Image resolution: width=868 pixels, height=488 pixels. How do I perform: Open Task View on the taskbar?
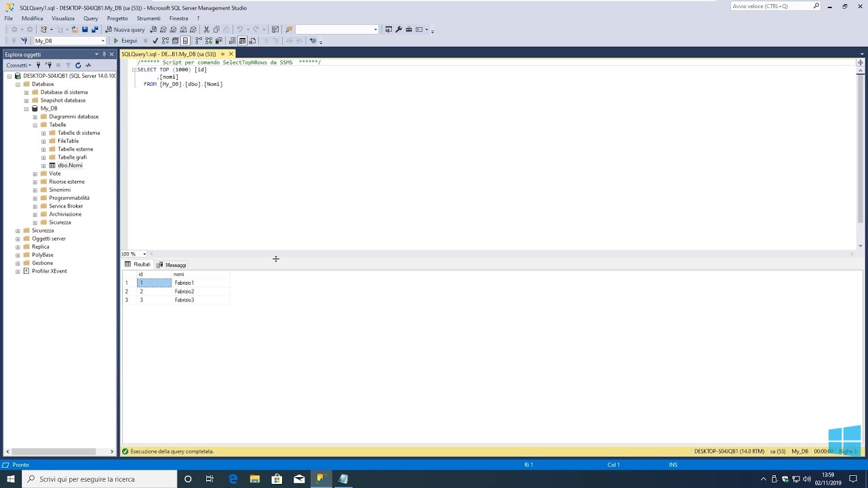pyautogui.click(x=210, y=479)
